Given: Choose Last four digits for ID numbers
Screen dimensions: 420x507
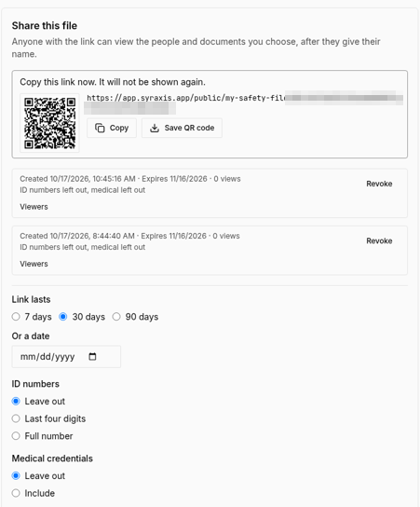Looking at the screenshot, I should (16, 418).
